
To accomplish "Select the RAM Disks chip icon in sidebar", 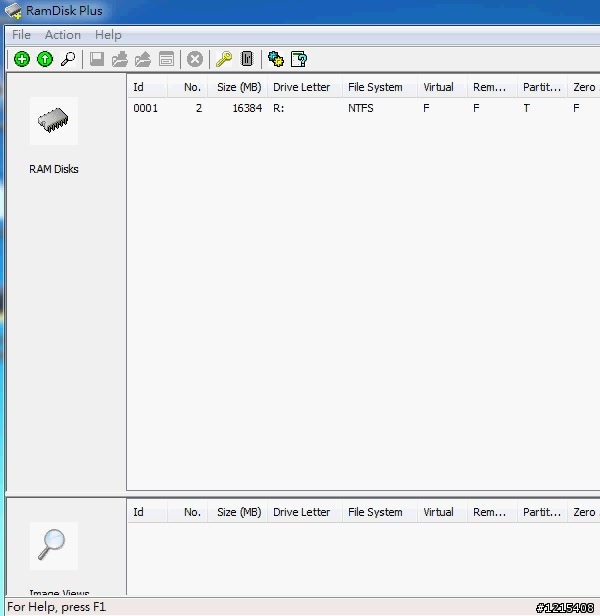I will coord(54,121).
